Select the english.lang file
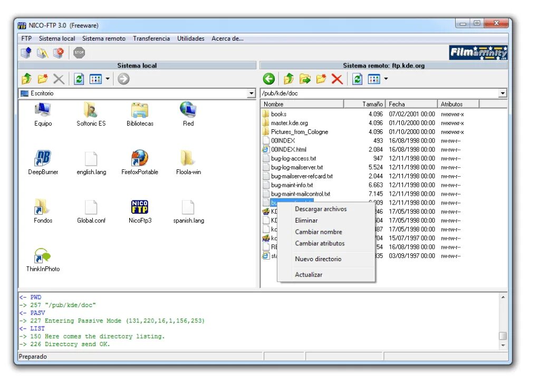 coord(91,163)
